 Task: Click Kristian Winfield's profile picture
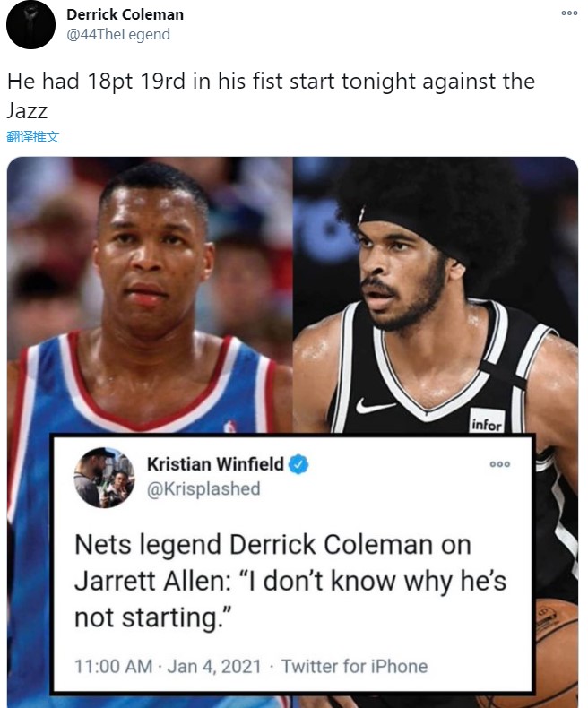[x=104, y=478]
